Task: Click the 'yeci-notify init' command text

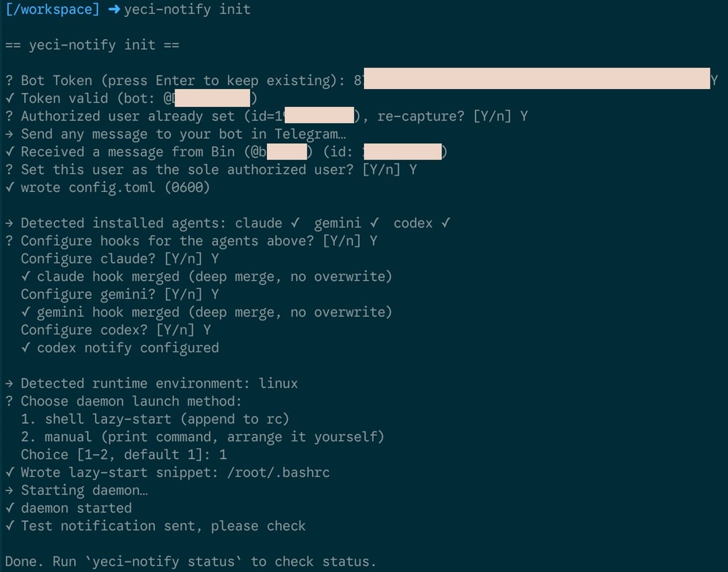Action: point(187,9)
